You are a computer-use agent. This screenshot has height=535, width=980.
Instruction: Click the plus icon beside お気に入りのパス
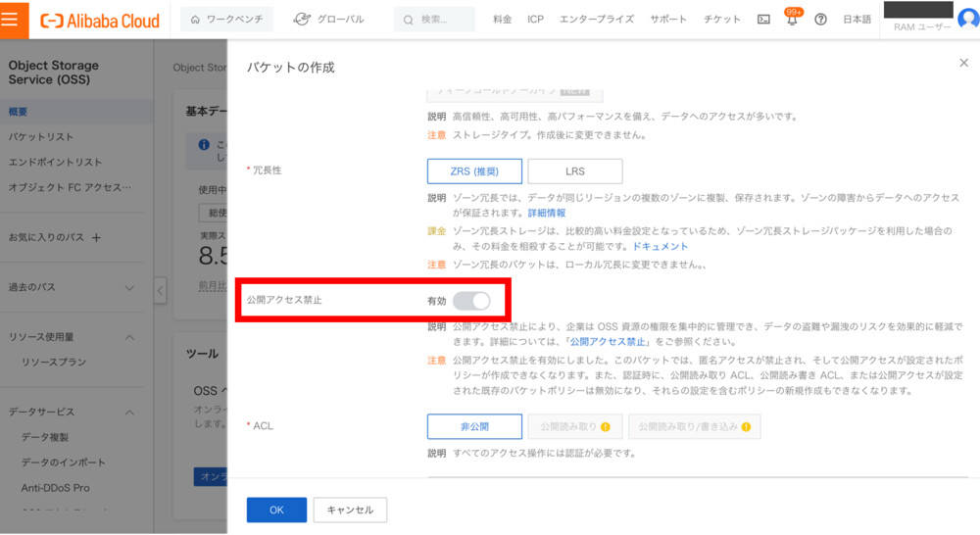(x=96, y=238)
